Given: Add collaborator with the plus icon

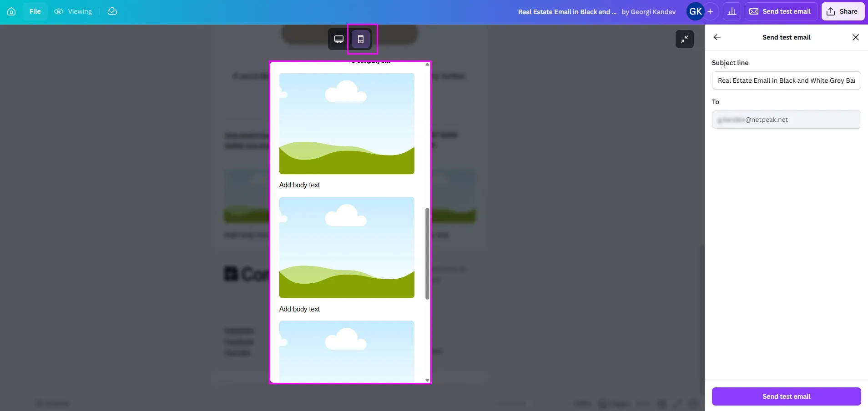Looking at the screenshot, I should point(710,11).
